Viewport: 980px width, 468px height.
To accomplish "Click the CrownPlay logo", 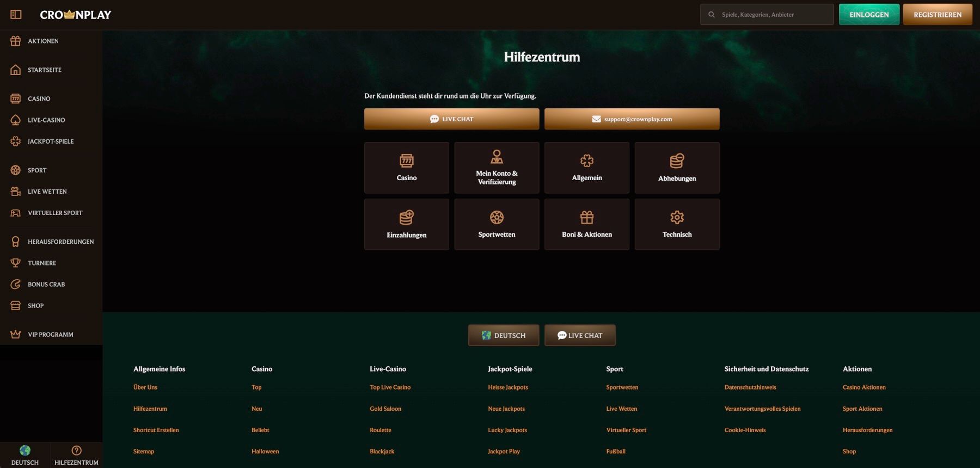I will pos(75,15).
